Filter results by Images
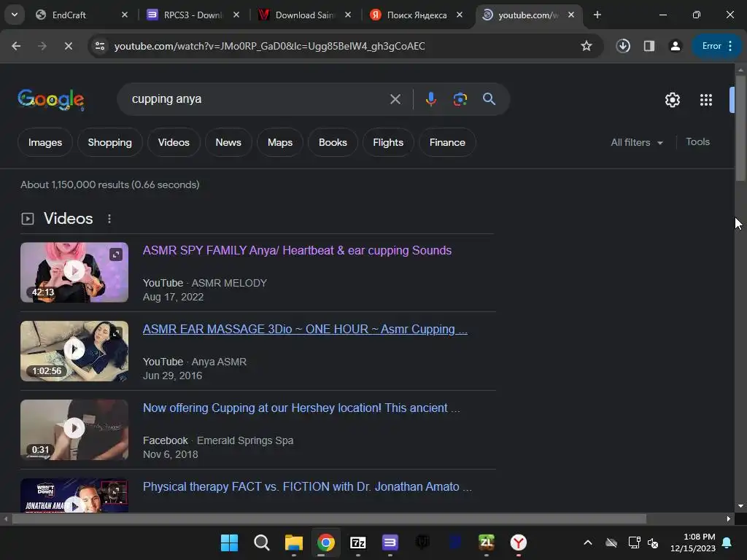The height and width of the screenshot is (560, 747). [x=45, y=142]
